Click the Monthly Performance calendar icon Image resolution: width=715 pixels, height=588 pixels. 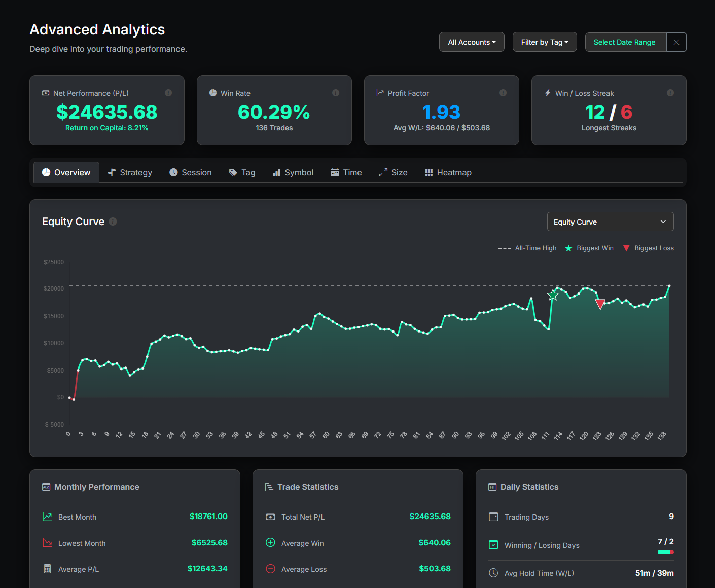pyautogui.click(x=46, y=486)
